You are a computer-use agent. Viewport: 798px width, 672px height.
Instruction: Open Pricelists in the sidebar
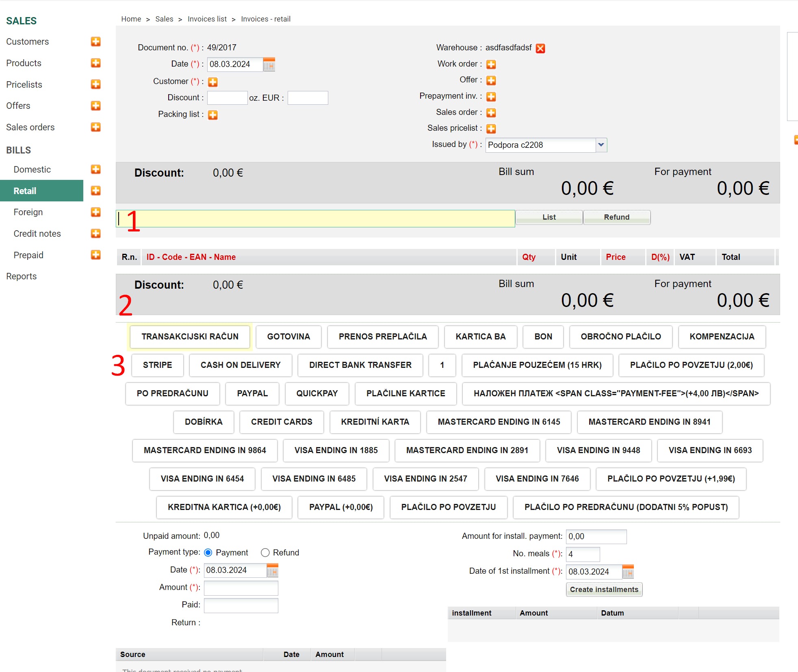(24, 84)
